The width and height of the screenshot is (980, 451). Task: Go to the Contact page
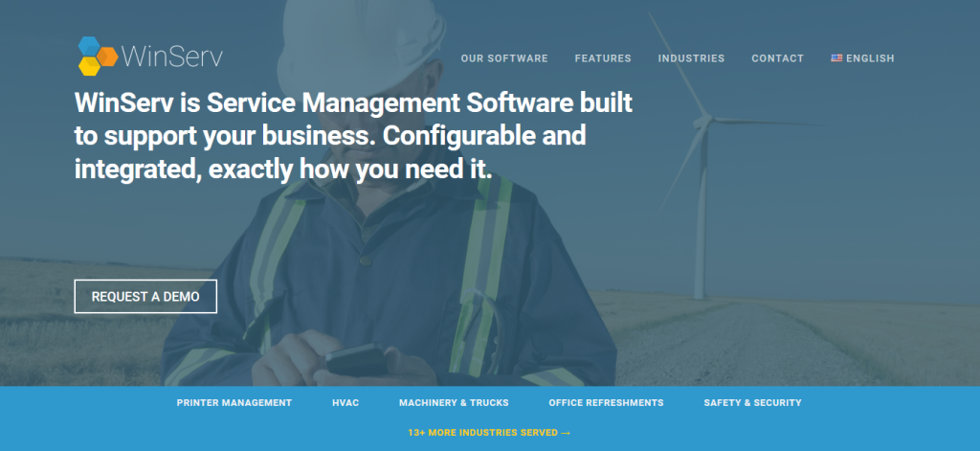coord(777,58)
